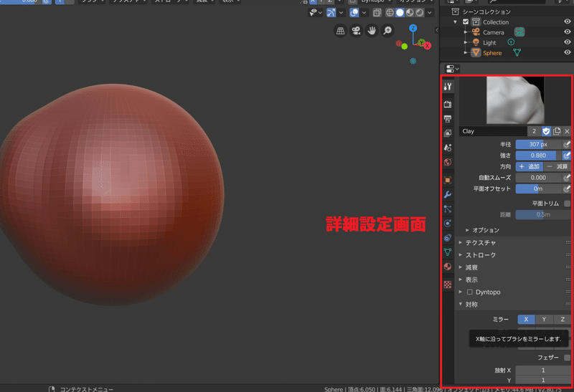Open the properties editor type dropdown
The height and width of the screenshot is (392, 574).
(x=452, y=69)
